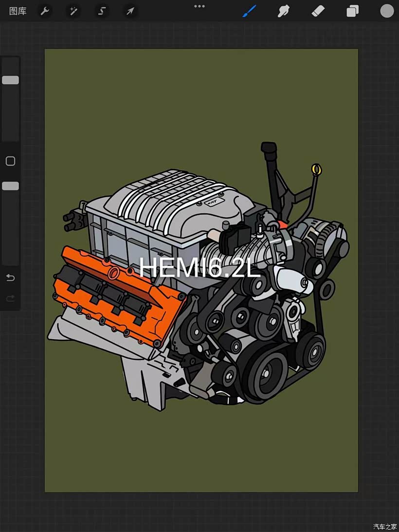Viewport: 399px width, 532px height.
Task: Toggle the square Modify button in sidebar
Action: tap(10, 161)
